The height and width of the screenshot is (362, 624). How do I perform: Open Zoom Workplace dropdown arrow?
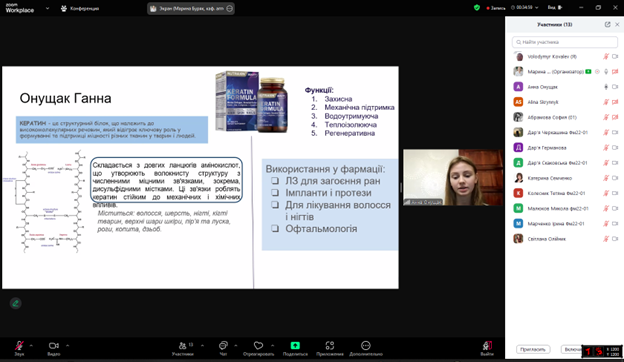tap(47, 8)
